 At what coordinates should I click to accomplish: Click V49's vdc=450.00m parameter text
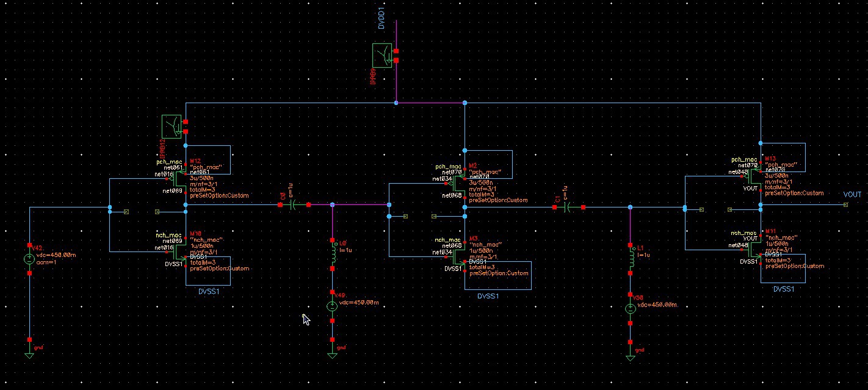(359, 303)
